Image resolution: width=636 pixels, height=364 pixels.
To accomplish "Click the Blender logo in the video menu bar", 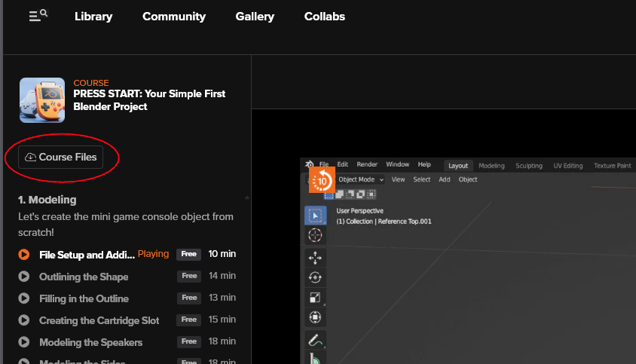I will pos(310,164).
